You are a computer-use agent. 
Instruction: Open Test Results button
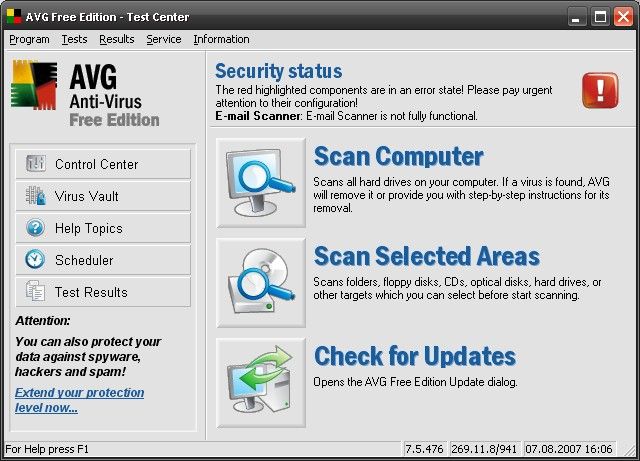click(103, 291)
